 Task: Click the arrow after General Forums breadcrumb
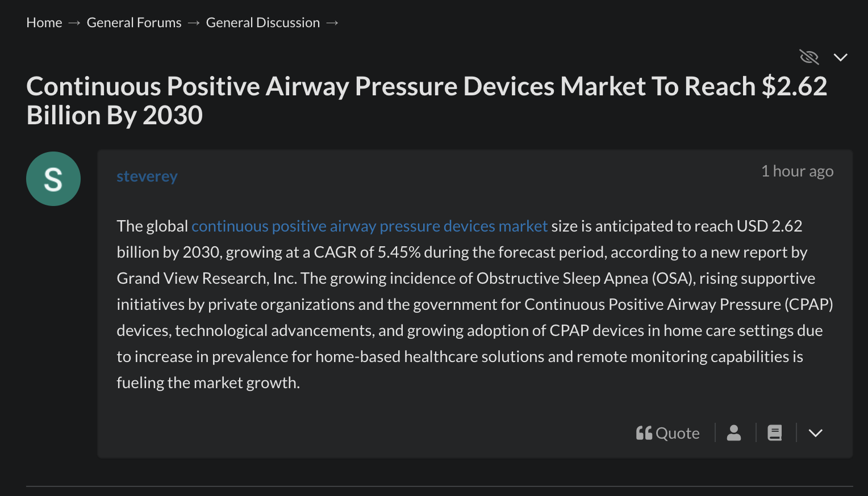tap(194, 23)
